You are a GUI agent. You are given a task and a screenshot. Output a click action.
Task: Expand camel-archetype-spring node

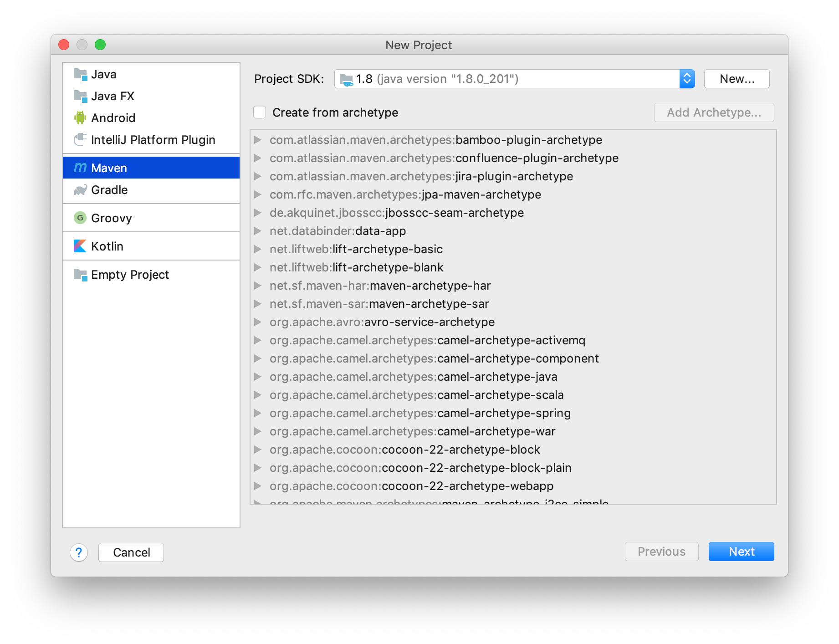[x=258, y=413]
